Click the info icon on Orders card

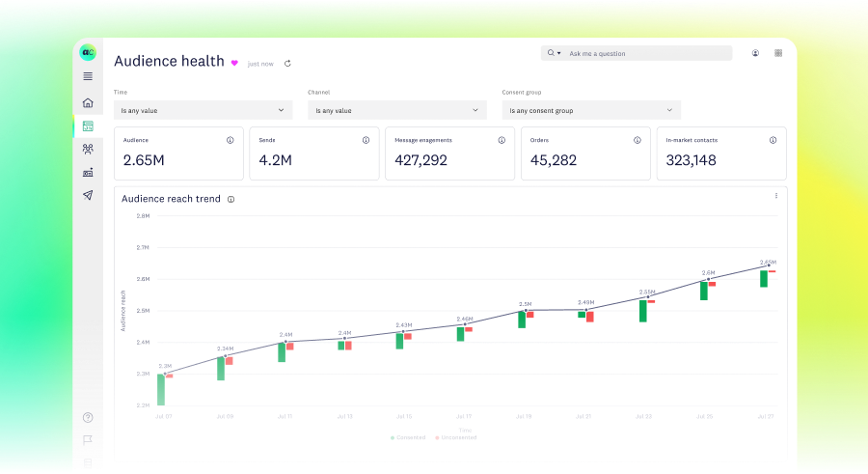(637, 140)
